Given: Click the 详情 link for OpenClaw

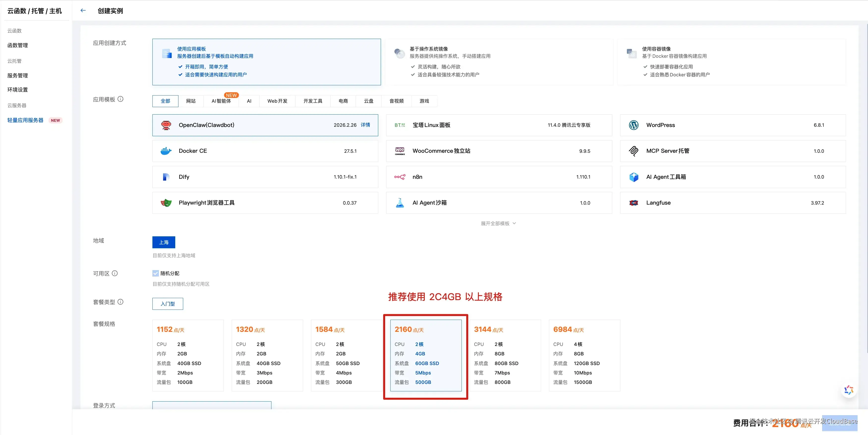Looking at the screenshot, I should [x=366, y=125].
